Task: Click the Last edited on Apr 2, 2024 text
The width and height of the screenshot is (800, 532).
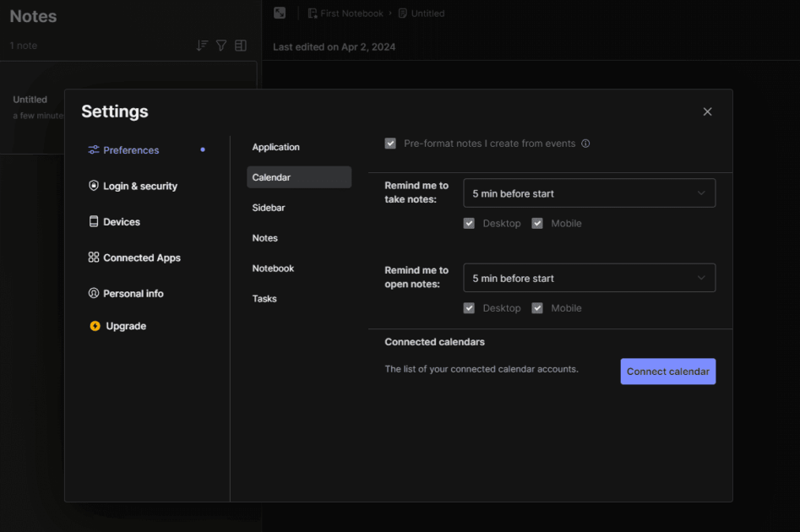Action: point(335,47)
